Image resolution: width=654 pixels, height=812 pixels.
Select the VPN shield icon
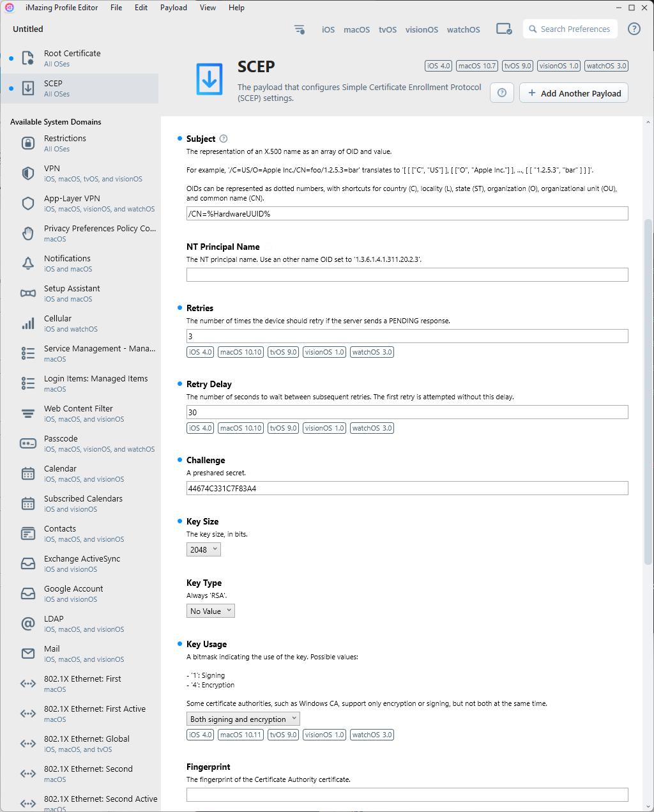pos(28,173)
